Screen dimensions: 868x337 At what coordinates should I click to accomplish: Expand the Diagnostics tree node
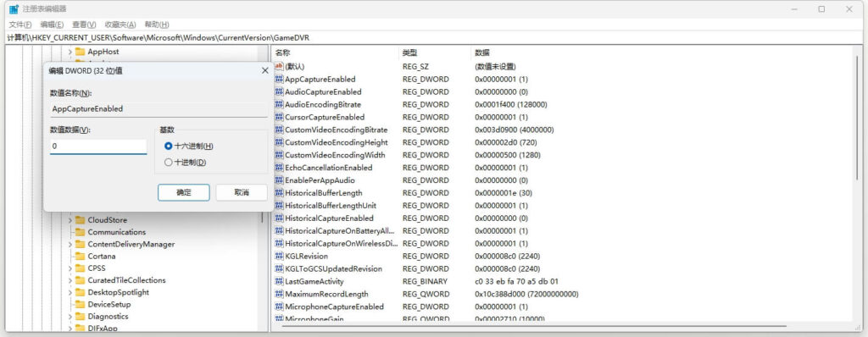click(x=70, y=317)
